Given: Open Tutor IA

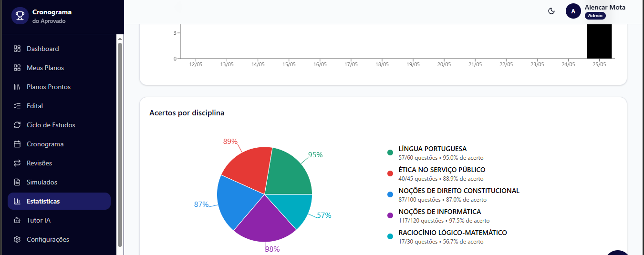Looking at the screenshot, I should tap(59, 220).
